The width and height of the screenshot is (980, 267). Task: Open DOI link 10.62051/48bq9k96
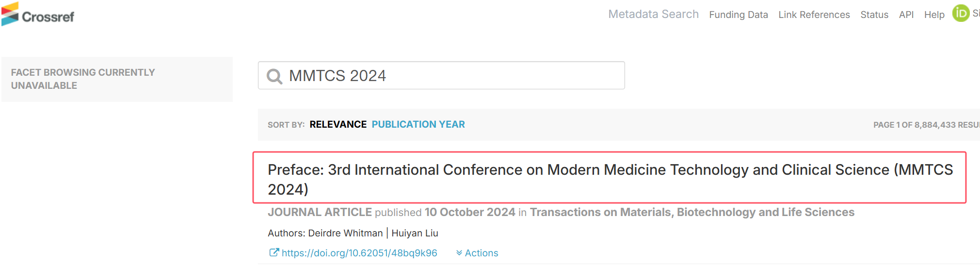click(359, 253)
